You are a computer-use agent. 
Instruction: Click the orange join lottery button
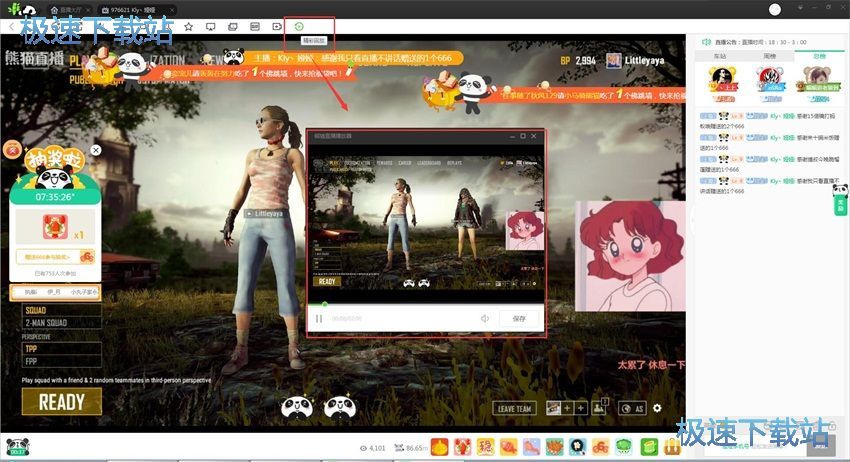tap(55, 256)
